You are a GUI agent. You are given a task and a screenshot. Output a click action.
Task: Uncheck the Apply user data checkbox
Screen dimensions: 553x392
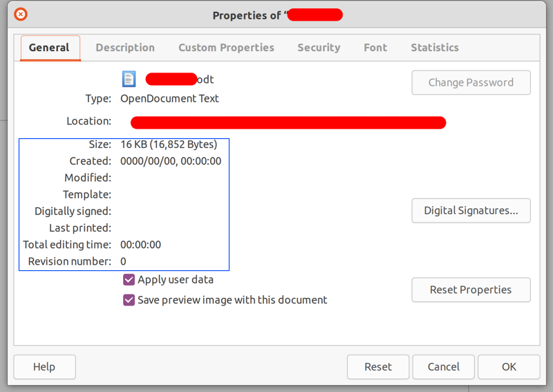point(129,280)
